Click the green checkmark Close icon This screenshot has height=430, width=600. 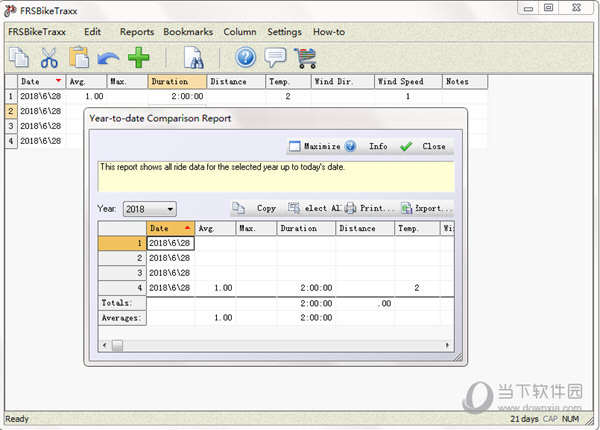pos(406,147)
